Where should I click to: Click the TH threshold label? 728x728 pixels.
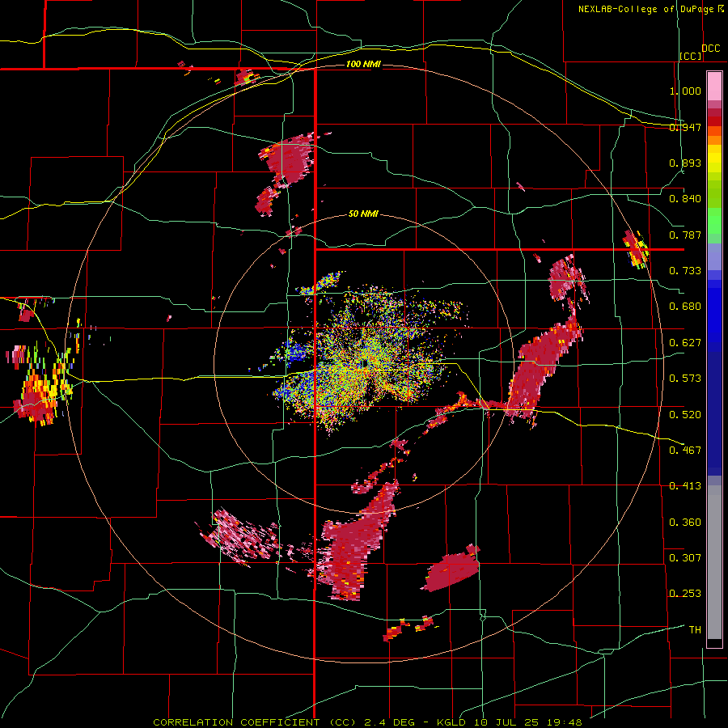pyautogui.click(x=695, y=629)
